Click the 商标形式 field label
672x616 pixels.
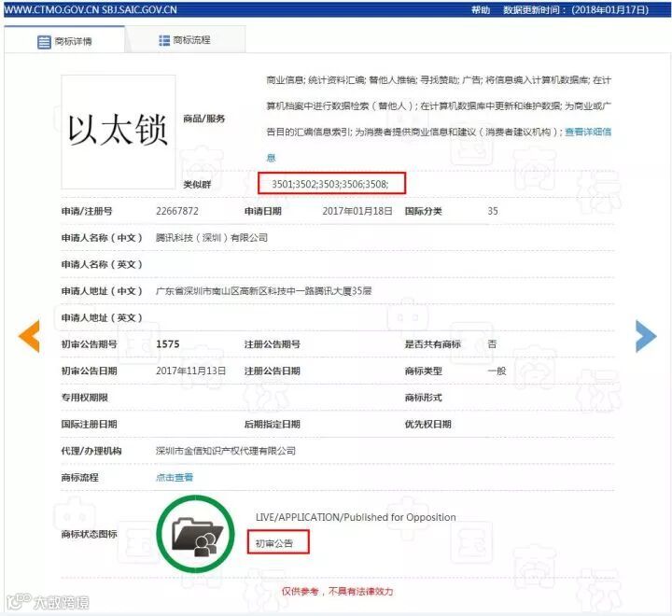tap(424, 398)
